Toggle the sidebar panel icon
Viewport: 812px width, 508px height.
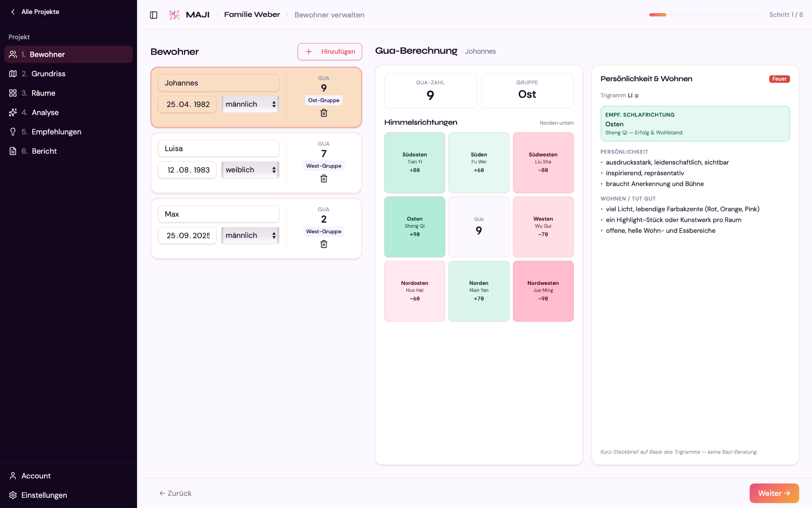[x=154, y=15]
